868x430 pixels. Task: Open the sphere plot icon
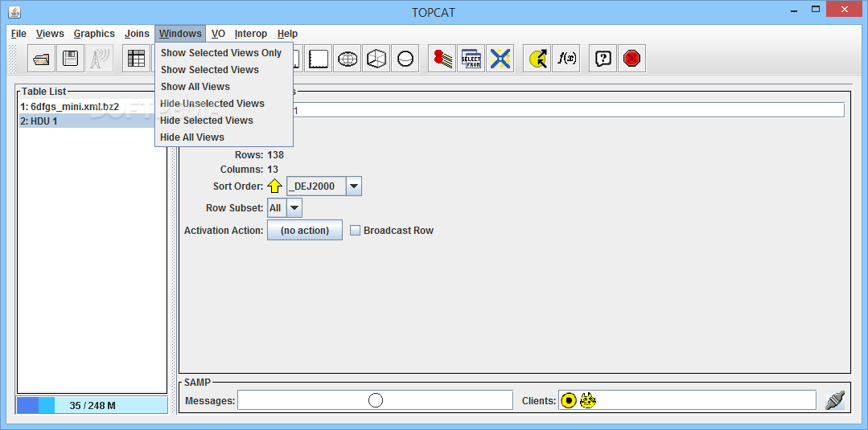[405, 58]
